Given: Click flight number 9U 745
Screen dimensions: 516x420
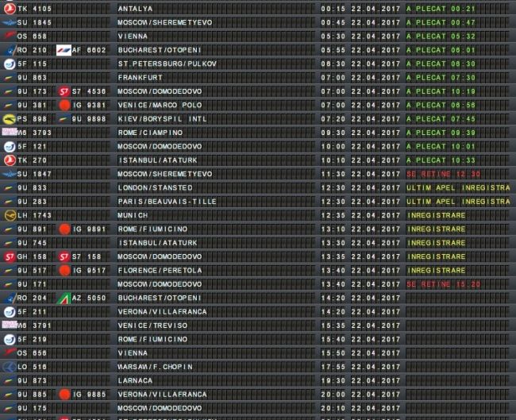Looking at the screenshot, I should pos(32,243).
